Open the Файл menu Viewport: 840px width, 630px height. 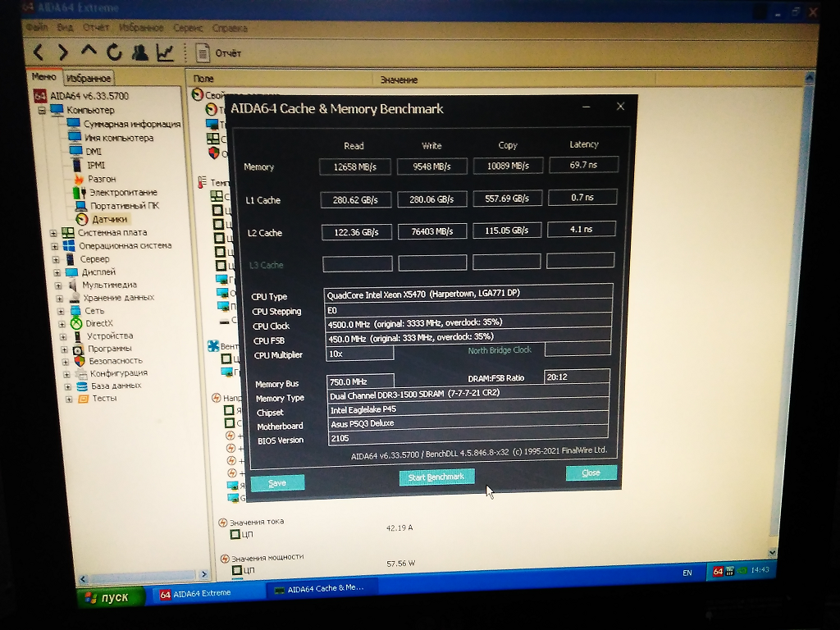[x=36, y=27]
